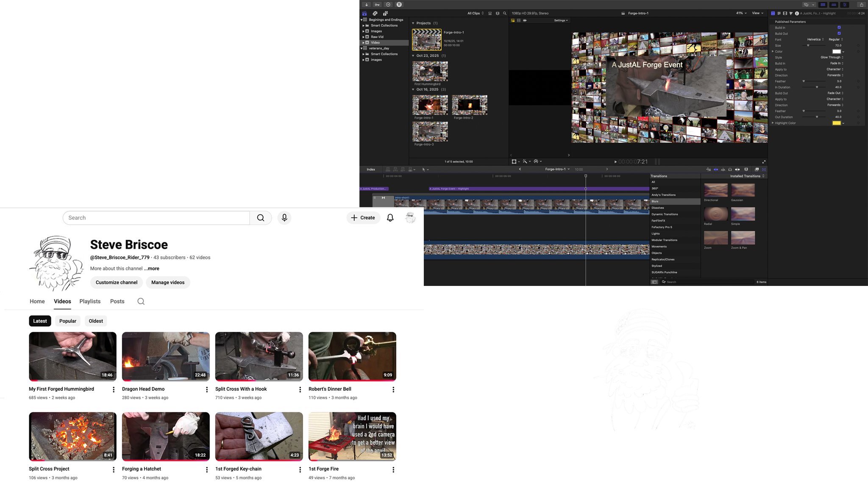Uncheck the Build Out checkbox
The width and height of the screenshot is (868, 488).
pyautogui.click(x=839, y=33)
